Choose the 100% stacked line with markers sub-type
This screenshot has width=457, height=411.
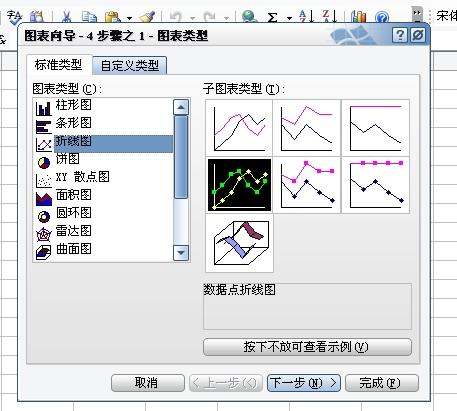pyautogui.click(x=376, y=185)
